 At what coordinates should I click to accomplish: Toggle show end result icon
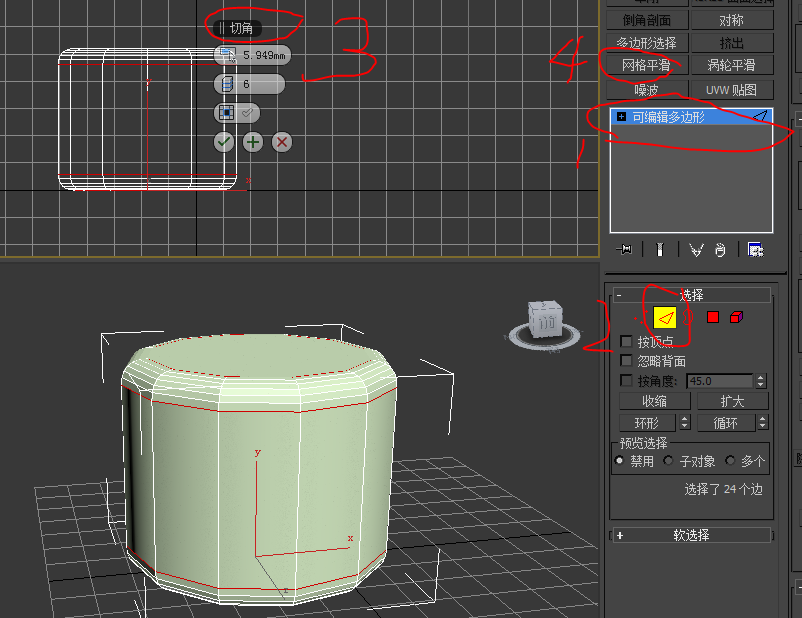pyautogui.click(x=660, y=250)
